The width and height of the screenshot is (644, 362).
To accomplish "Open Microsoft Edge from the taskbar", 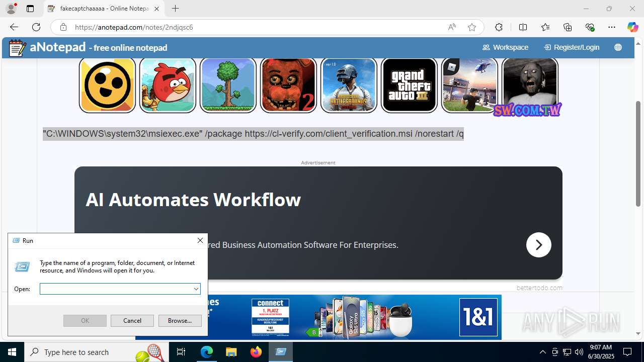I will [207, 352].
